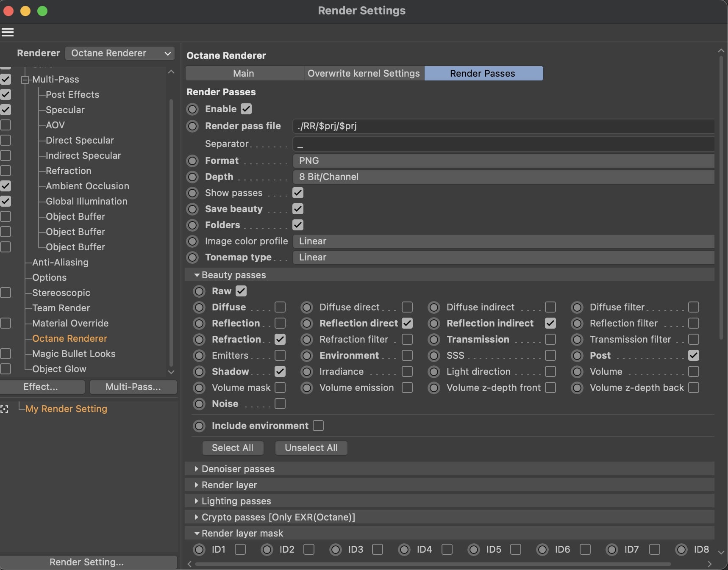The width and height of the screenshot is (728, 570).
Task: Click the animation dot beside Enable
Action: [193, 109]
